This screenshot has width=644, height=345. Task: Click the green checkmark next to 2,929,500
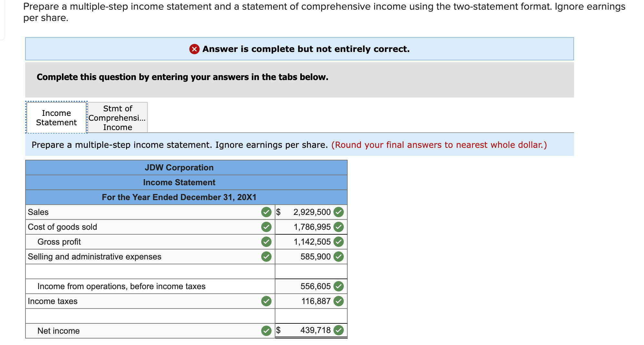338,212
